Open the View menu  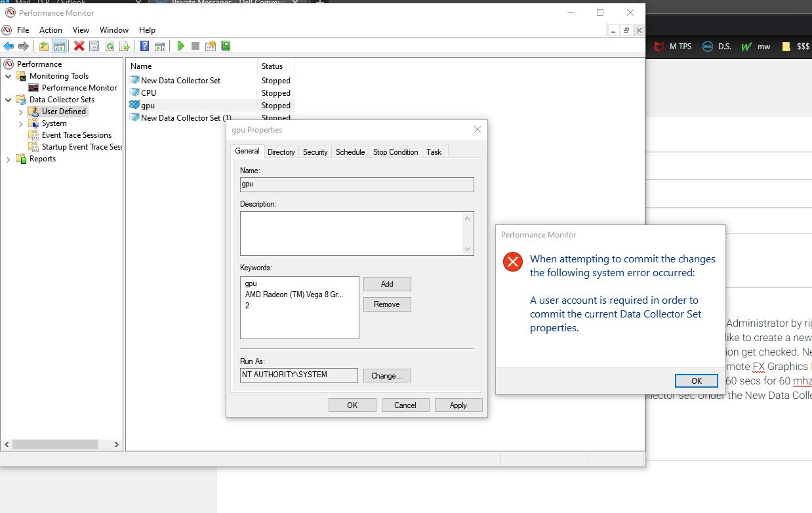pos(81,30)
